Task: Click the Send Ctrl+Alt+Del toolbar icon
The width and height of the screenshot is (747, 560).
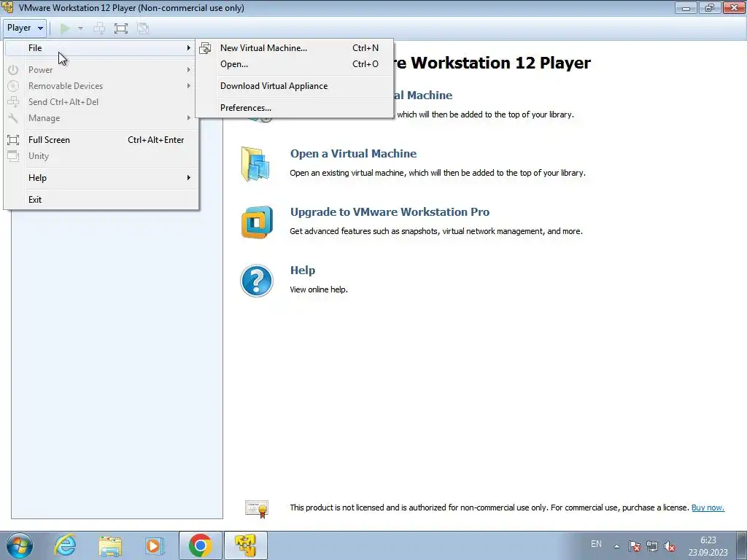Action: tap(99, 28)
